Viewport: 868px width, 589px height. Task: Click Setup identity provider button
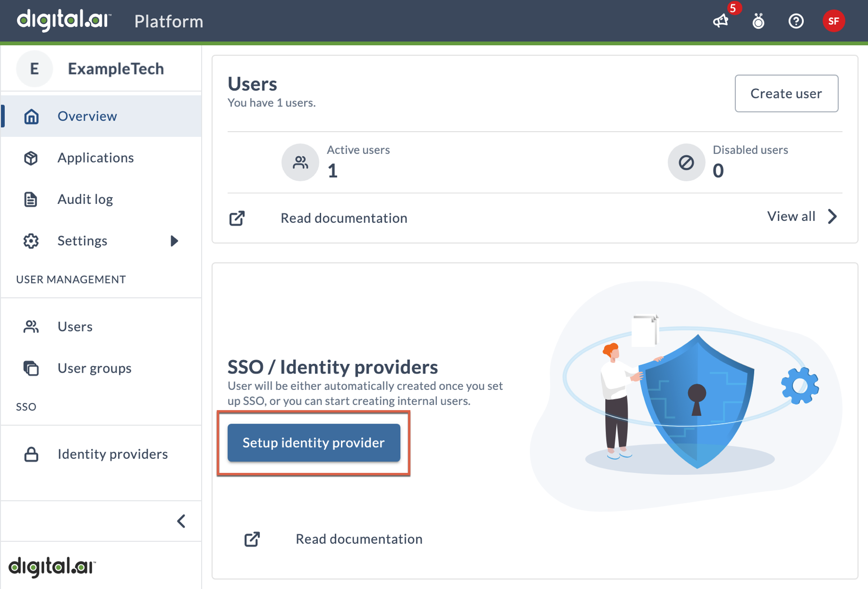click(314, 442)
